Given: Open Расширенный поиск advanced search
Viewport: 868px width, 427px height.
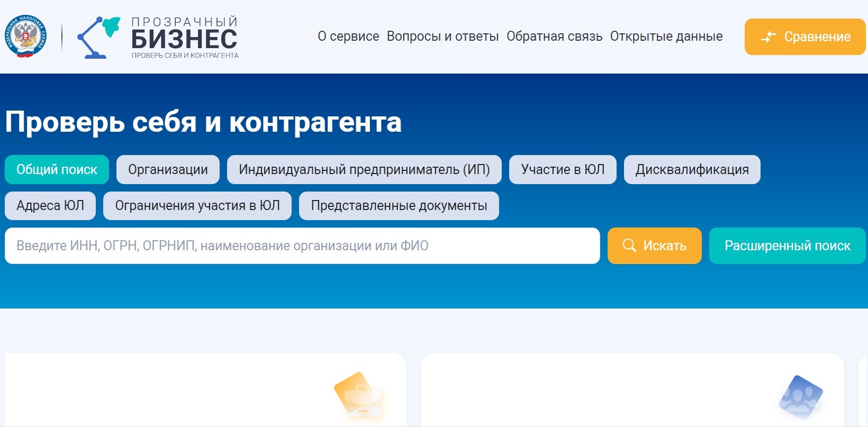Looking at the screenshot, I should point(787,246).
